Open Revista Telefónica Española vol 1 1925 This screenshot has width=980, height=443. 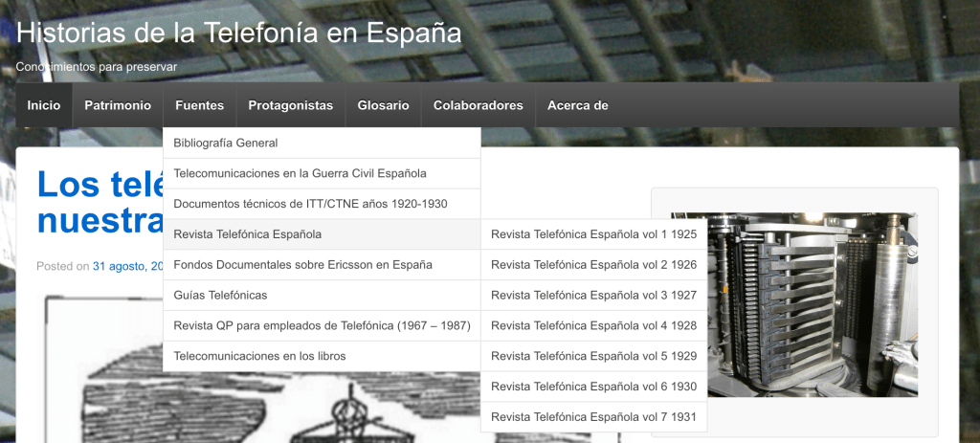pos(593,234)
